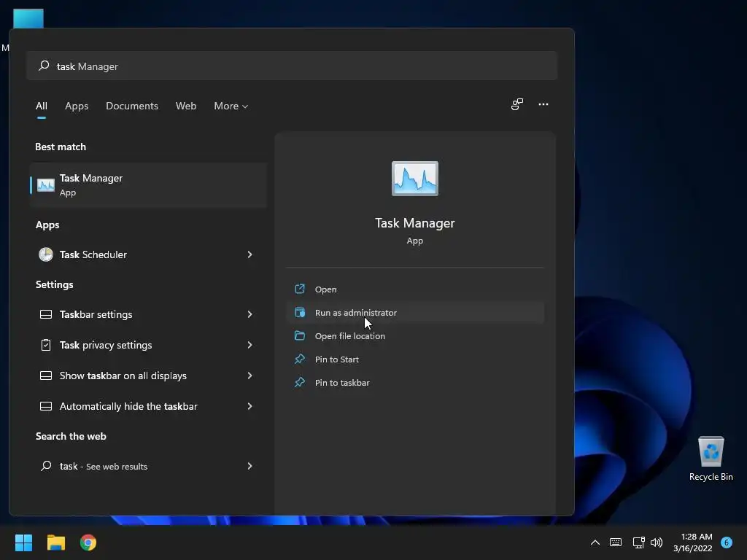Choose Pin to Start
747x560 pixels.
pos(415,359)
